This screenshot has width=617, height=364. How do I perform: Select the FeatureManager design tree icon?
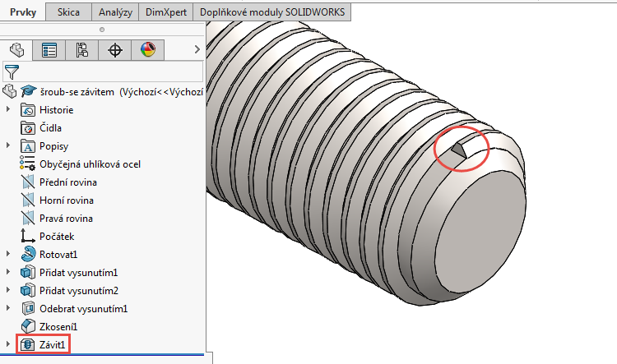[x=16, y=50]
